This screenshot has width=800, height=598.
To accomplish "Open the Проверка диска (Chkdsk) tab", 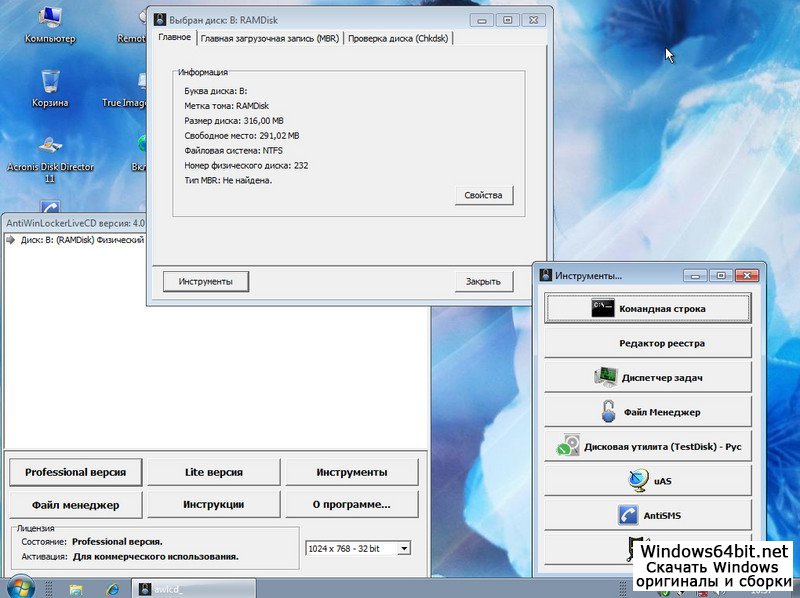I will (x=399, y=38).
